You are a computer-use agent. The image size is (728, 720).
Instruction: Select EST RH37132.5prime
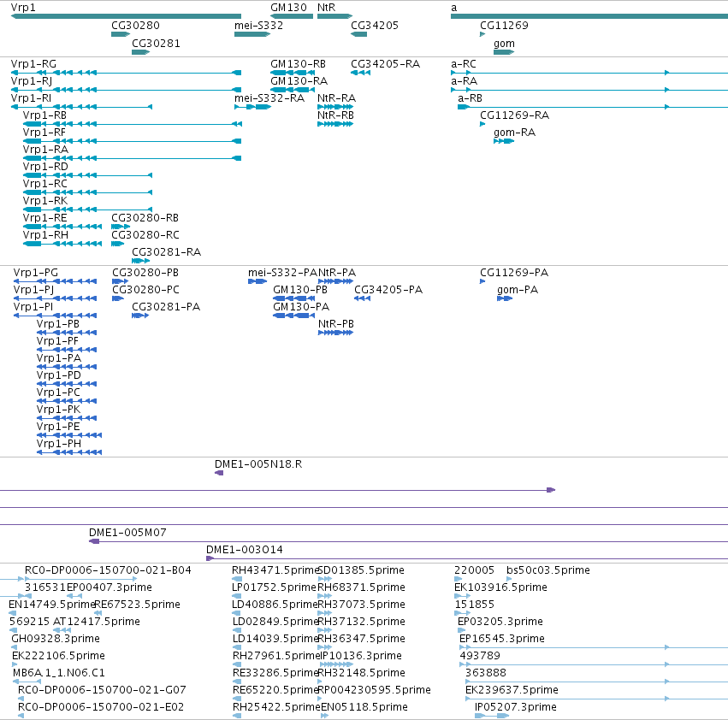coord(324,630)
